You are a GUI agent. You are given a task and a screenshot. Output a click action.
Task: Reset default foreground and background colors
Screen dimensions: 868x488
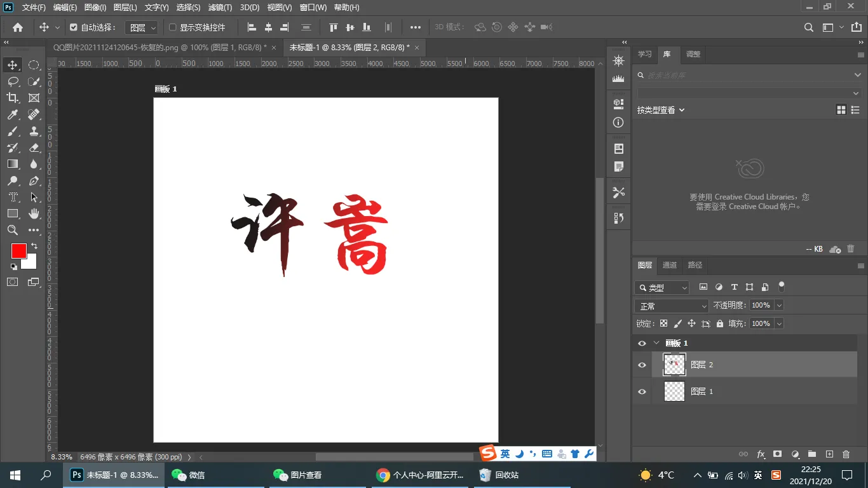point(14,267)
